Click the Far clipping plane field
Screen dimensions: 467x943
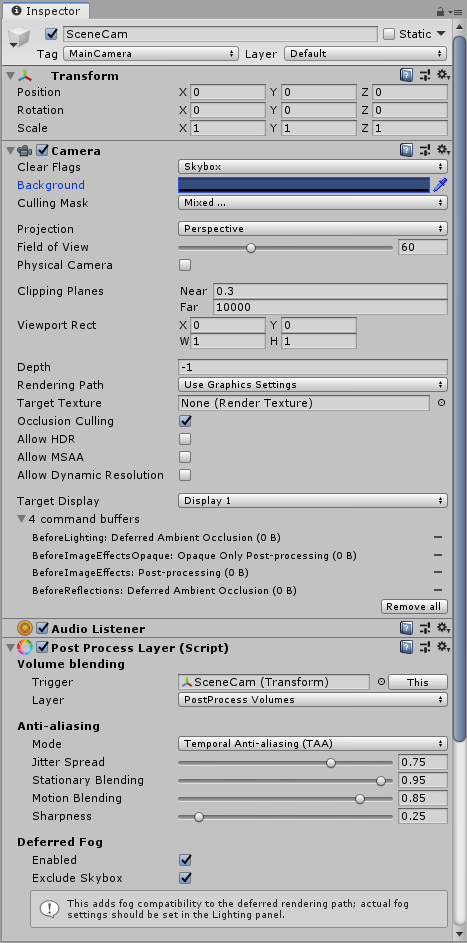click(x=330, y=307)
